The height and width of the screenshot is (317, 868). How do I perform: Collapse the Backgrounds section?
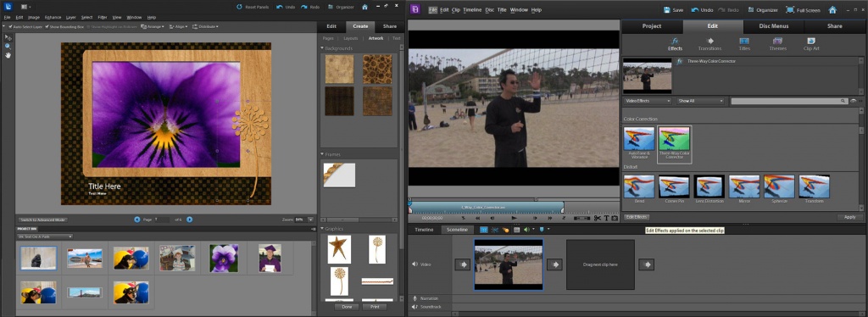click(322, 48)
